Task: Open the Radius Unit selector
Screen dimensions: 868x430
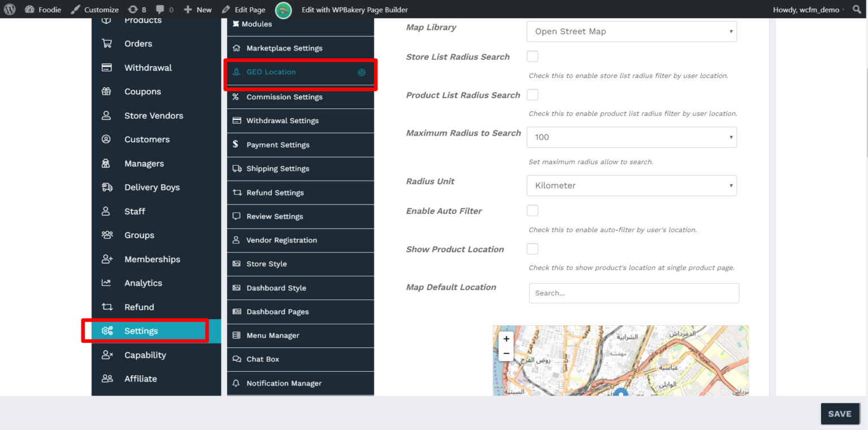Action: [x=631, y=185]
